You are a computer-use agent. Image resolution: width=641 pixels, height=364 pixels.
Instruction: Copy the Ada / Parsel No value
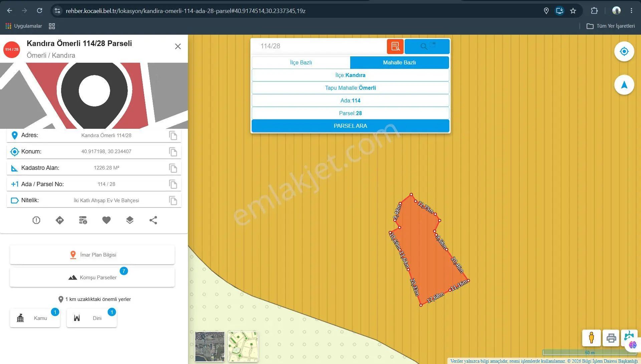pos(173,184)
